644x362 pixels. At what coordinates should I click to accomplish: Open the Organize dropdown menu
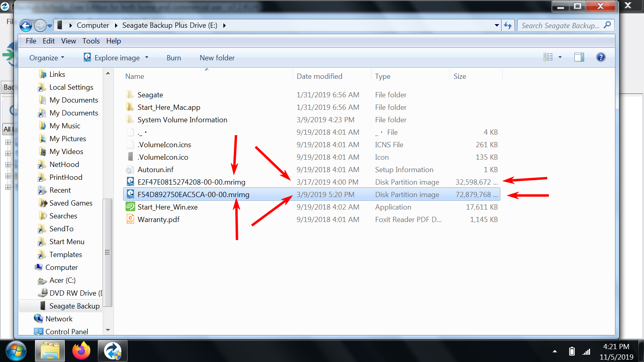coord(46,58)
